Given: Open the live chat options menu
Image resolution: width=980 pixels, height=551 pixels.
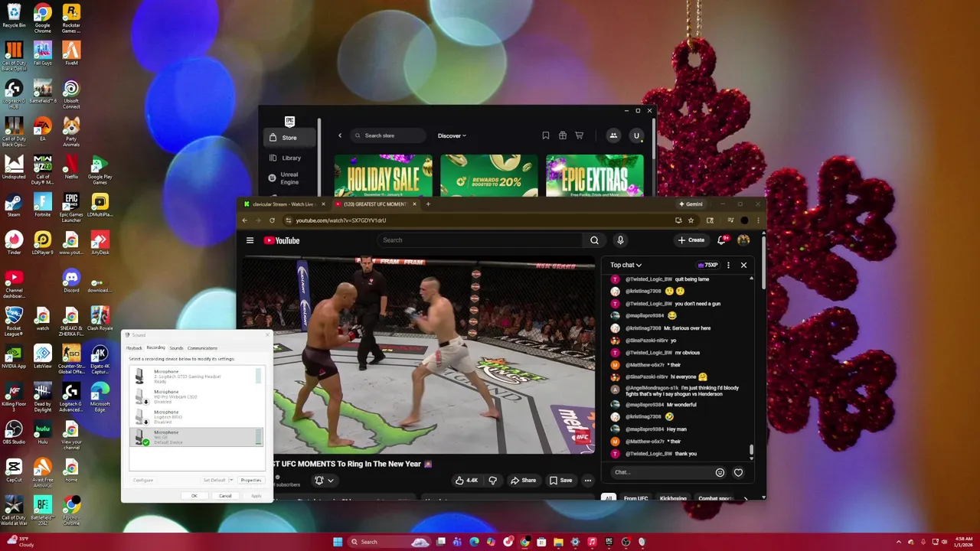Looking at the screenshot, I should [728, 265].
